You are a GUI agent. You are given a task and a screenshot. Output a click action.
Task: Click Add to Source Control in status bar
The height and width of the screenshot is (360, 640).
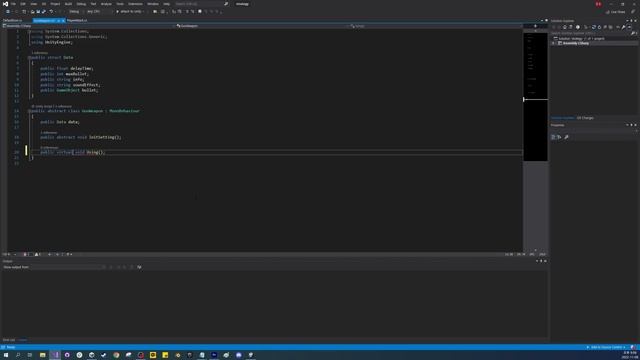tap(606, 347)
